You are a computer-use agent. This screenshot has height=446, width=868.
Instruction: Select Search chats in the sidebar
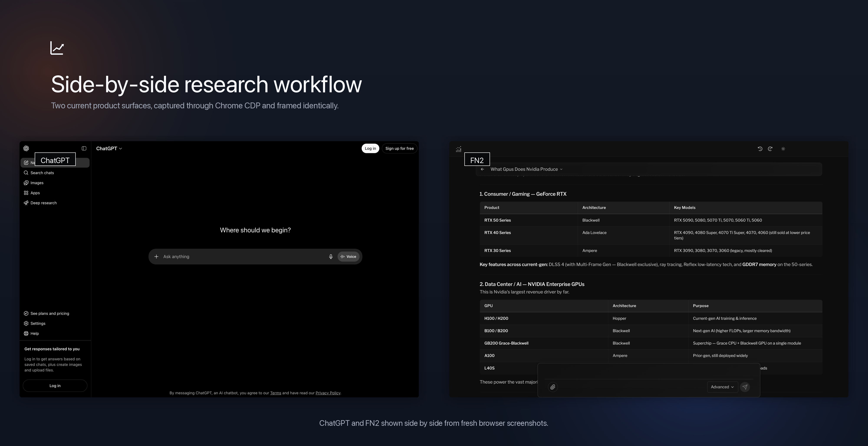pos(55,173)
